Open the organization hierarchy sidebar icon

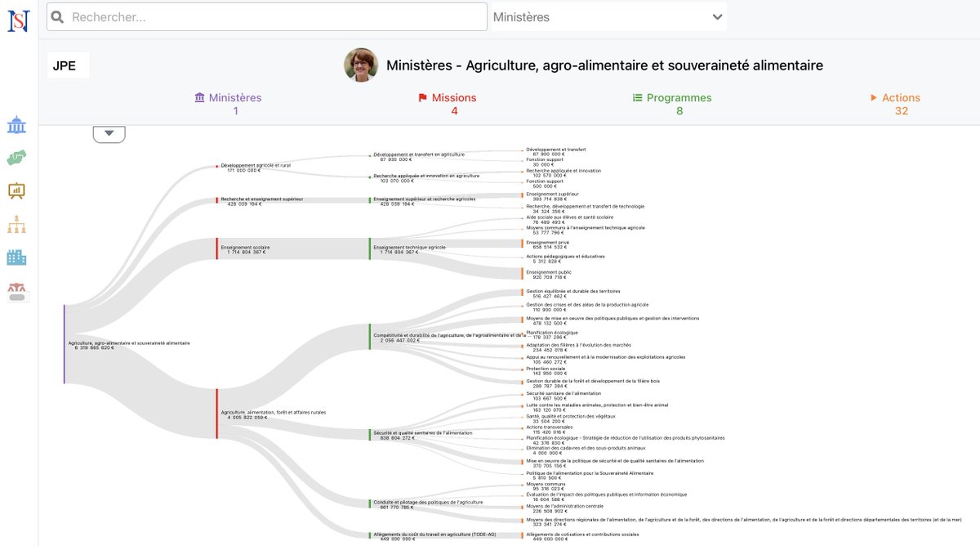click(x=16, y=224)
